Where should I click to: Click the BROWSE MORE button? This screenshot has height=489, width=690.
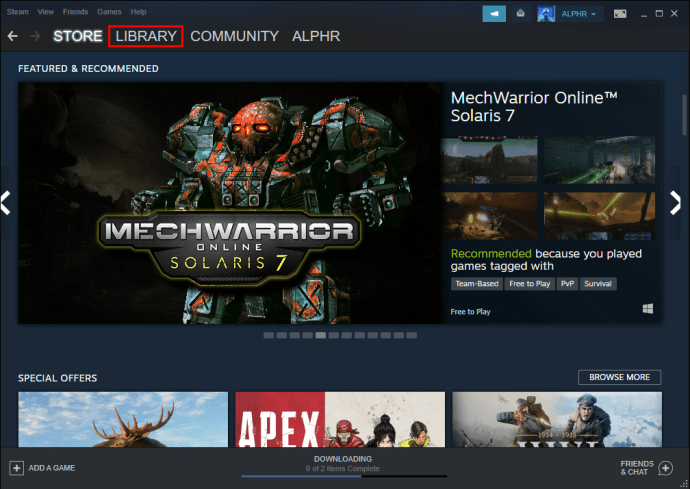620,377
